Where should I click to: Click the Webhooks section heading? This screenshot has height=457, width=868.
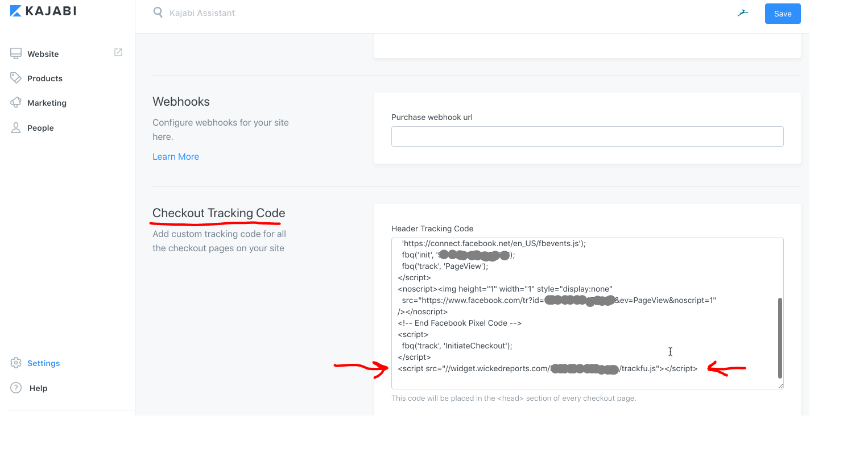coord(181,102)
